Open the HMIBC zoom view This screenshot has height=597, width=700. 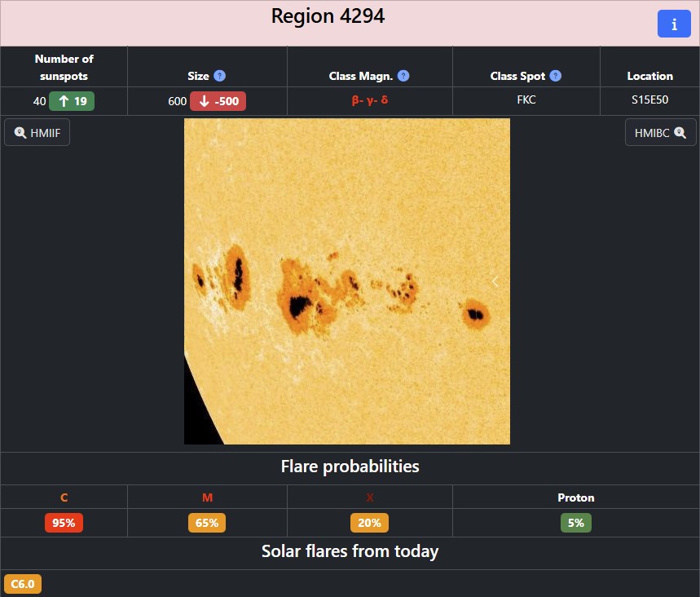660,132
